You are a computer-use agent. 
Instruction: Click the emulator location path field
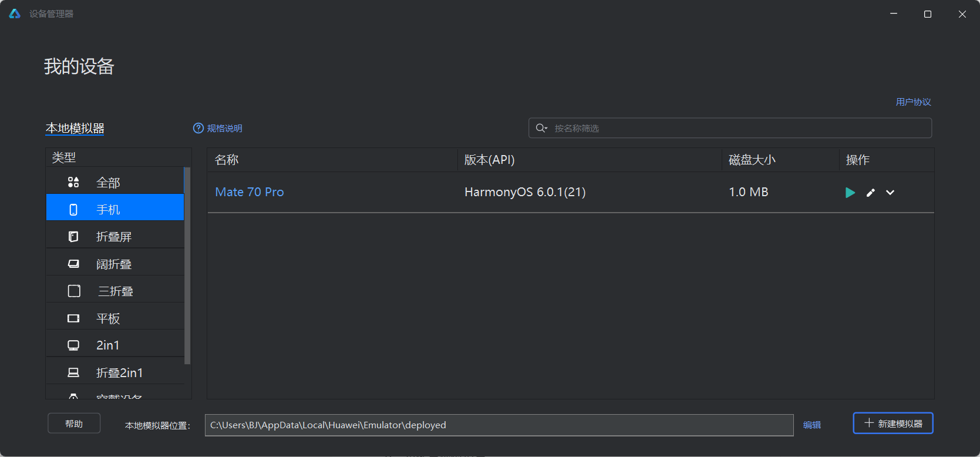tap(499, 425)
